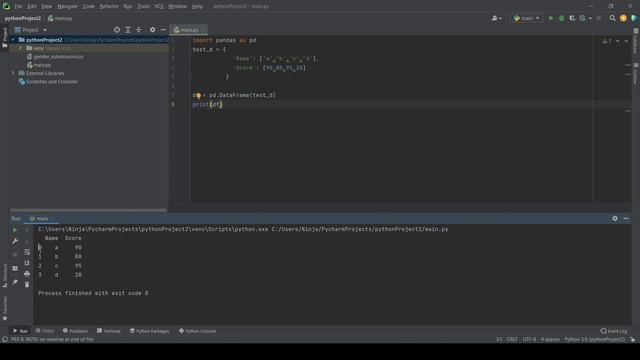Rerun main in Run panel
The height and width of the screenshot is (360, 640).
coord(15,230)
